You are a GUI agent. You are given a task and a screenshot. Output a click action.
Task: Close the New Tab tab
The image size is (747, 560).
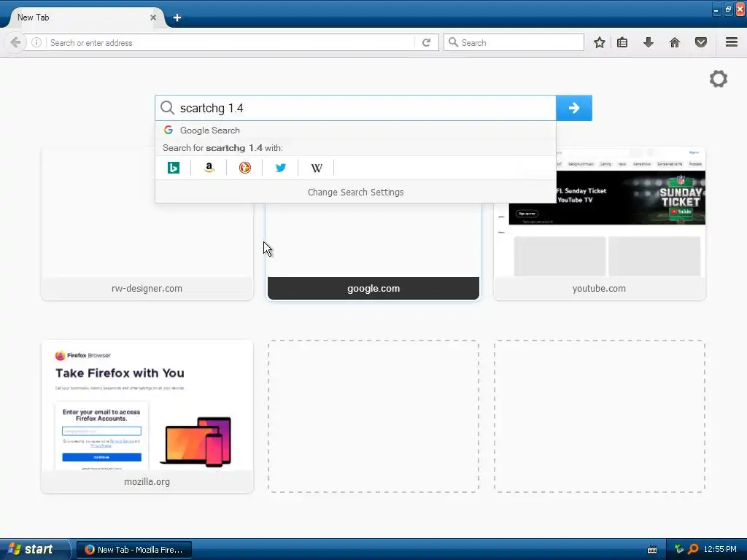[x=153, y=17]
